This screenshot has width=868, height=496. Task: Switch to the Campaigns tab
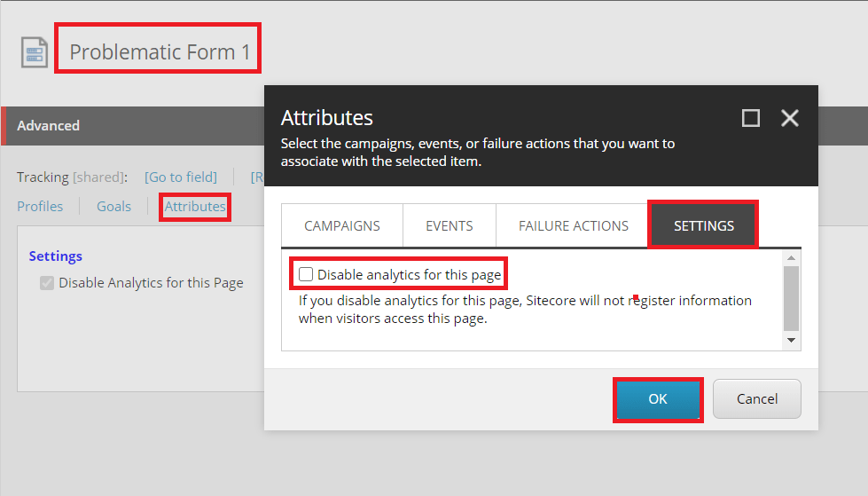click(342, 225)
